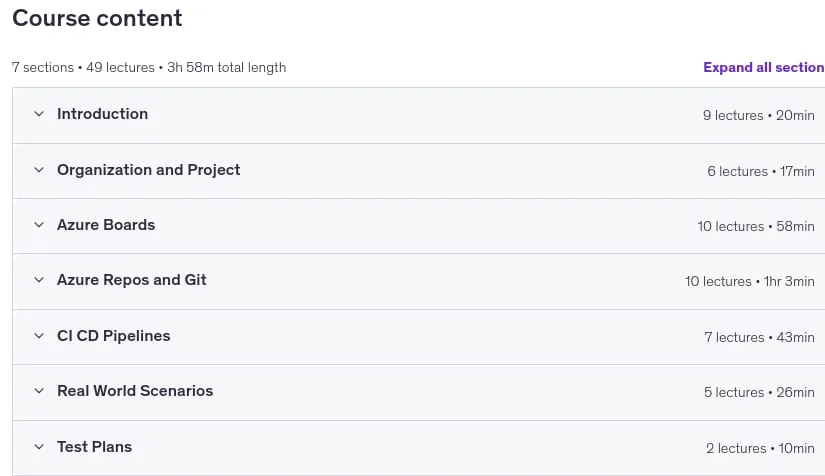Click the 9 lectures • 20min label
Screen dimensions: 825x476
point(759,115)
